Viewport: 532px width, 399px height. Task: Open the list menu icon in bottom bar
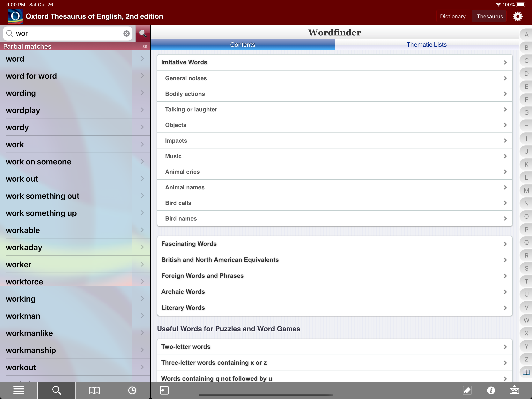[19, 390]
